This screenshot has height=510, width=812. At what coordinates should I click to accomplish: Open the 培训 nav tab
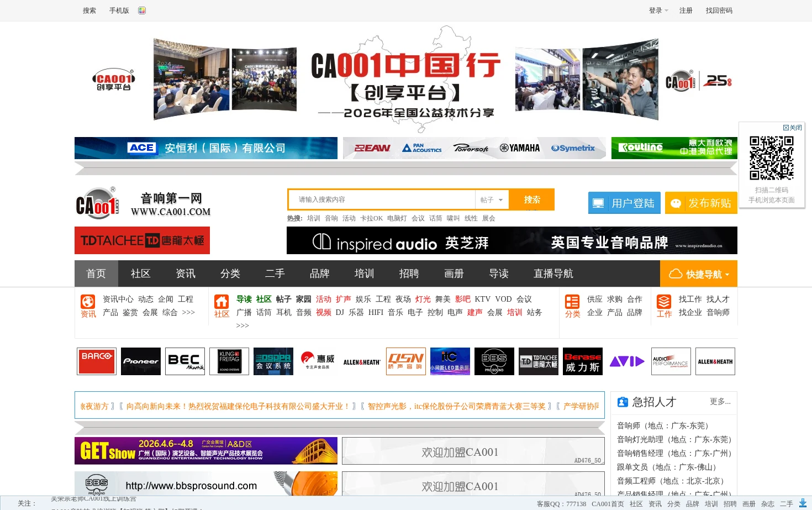365,274
